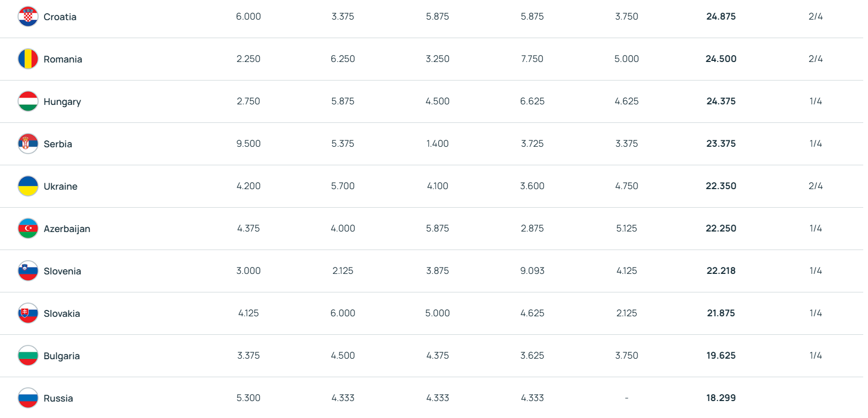Viewport: 868px width, 418px height.
Task: Select the Slovenia flag icon
Action: click(x=28, y=271)
